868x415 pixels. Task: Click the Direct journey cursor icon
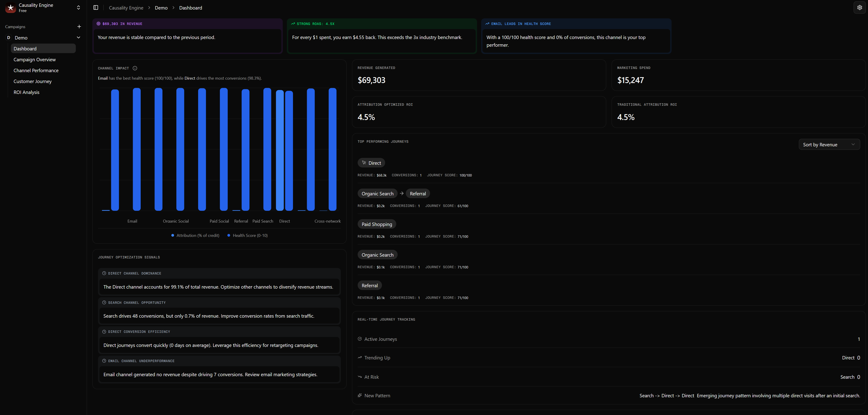(x=364, y=163)
